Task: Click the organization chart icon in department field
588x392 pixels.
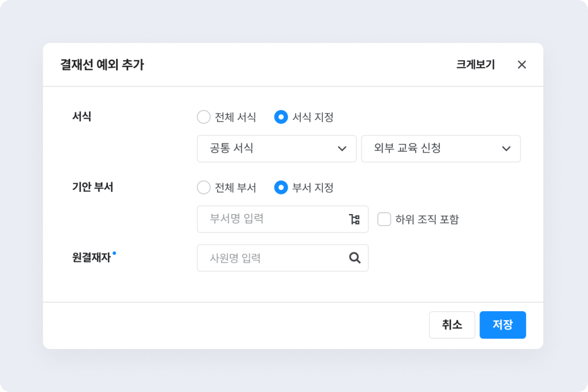Action: [354, 219]
